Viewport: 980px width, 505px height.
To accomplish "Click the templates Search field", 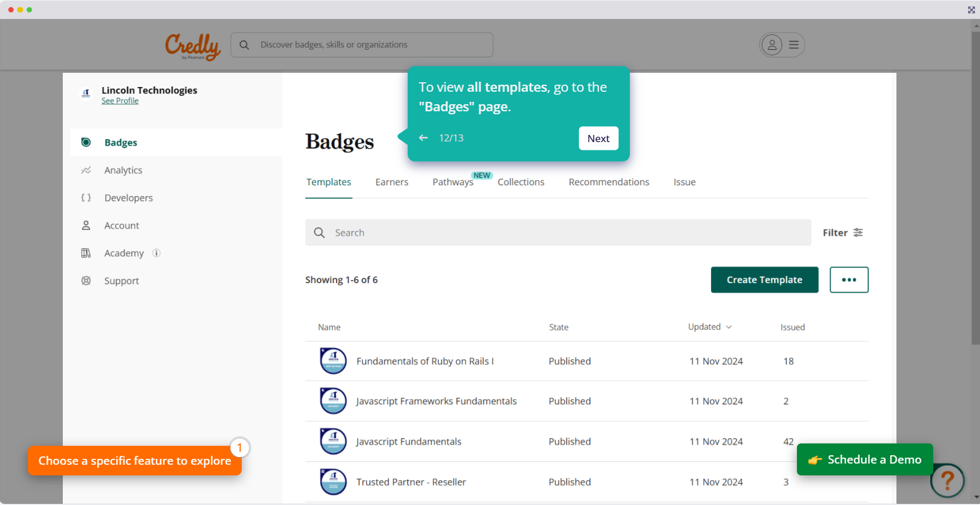I will click(x=557, y=233).
